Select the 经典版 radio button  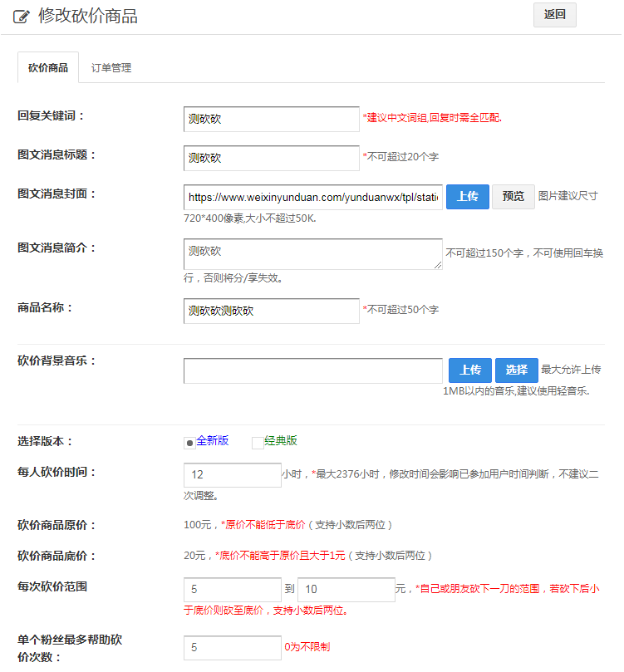point(258,443)
